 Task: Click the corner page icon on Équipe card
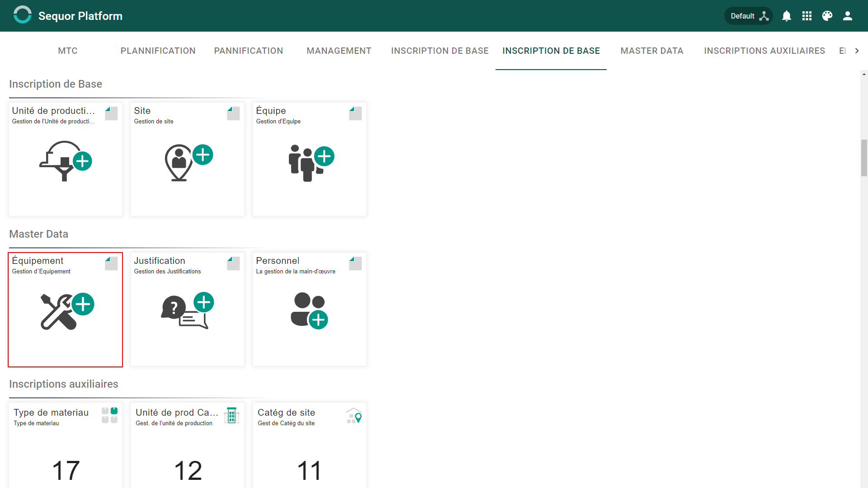point(355,113)
